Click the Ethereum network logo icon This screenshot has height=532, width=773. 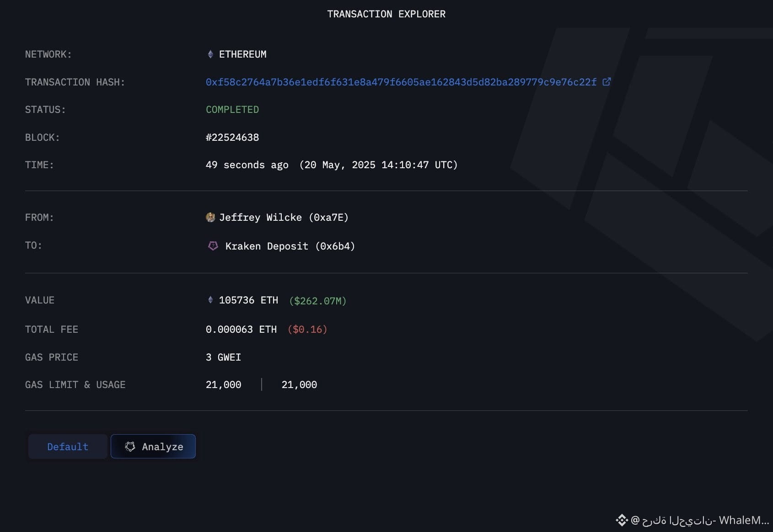(210, 54)
